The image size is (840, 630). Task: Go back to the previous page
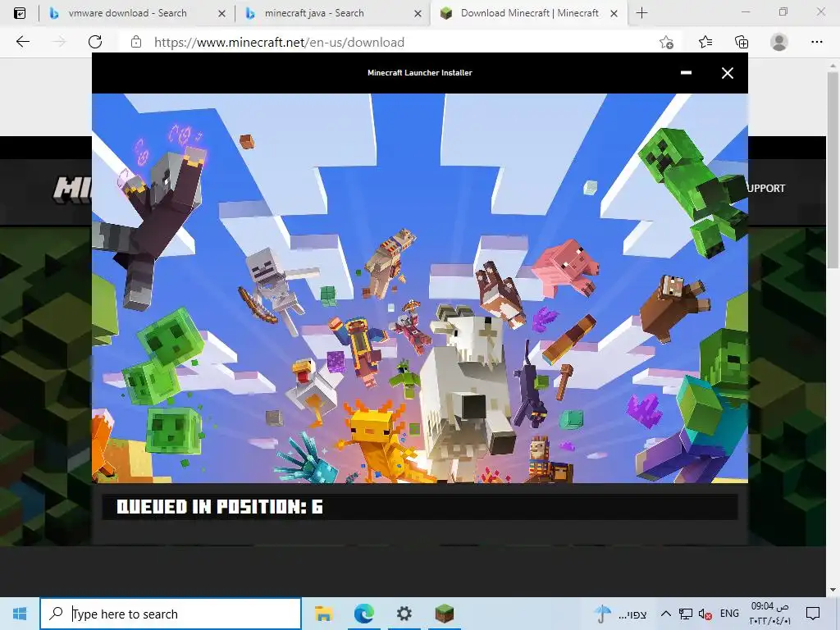pyautogui.click(x=22, y=42)
